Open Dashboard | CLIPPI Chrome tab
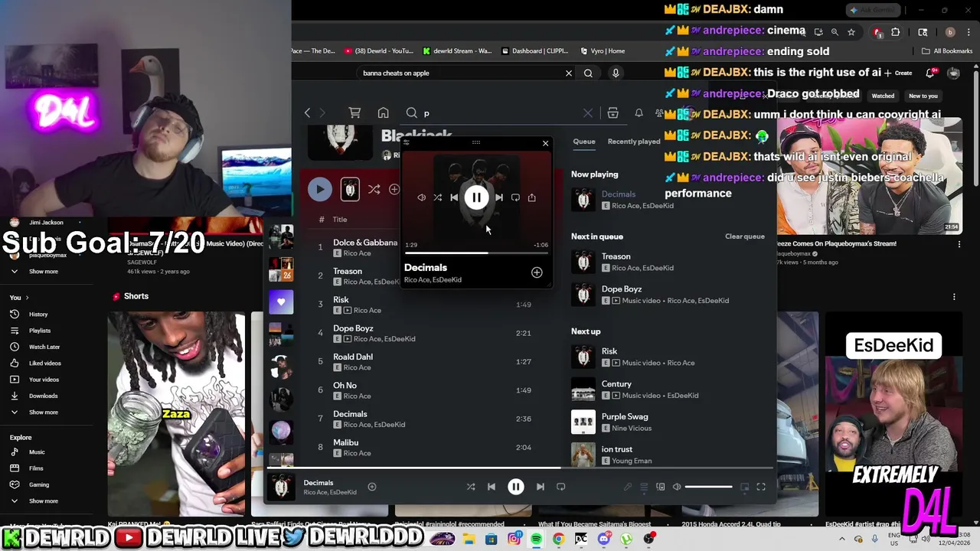 pos(535,51)
